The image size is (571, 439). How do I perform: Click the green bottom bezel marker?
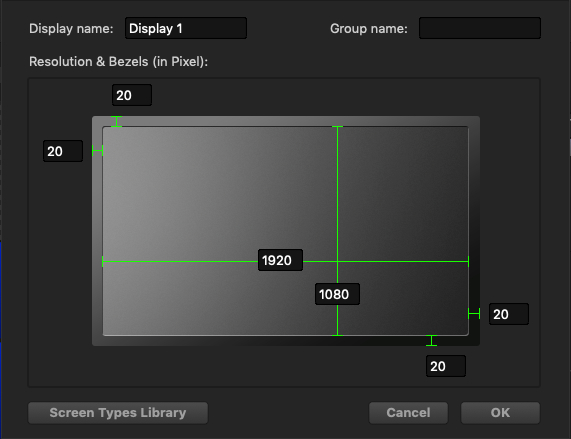pyautogui.click(x=432, y=341)
